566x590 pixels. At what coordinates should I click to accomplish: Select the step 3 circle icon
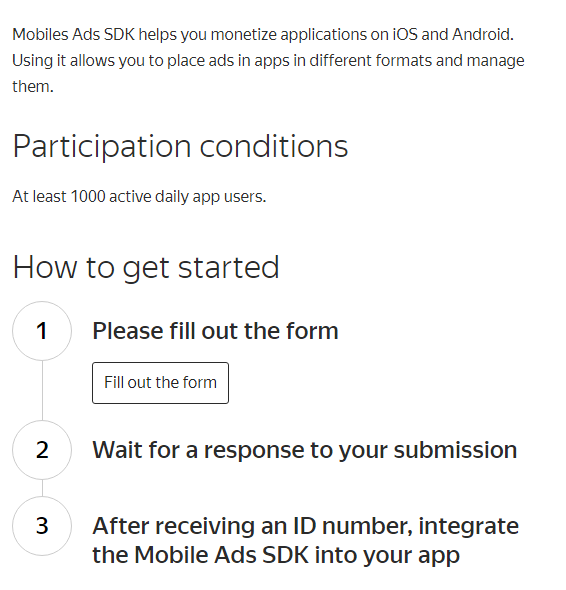[42, 526]
